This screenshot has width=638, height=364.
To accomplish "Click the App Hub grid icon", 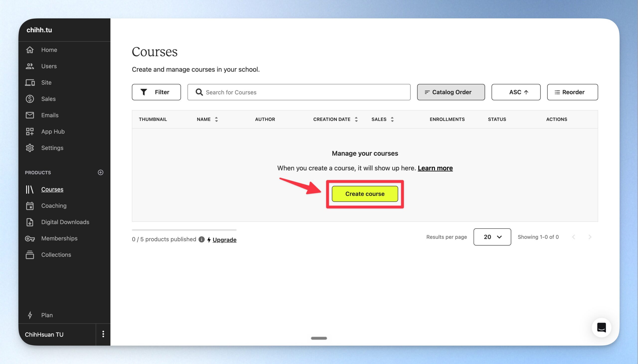I will pos(30,131).
